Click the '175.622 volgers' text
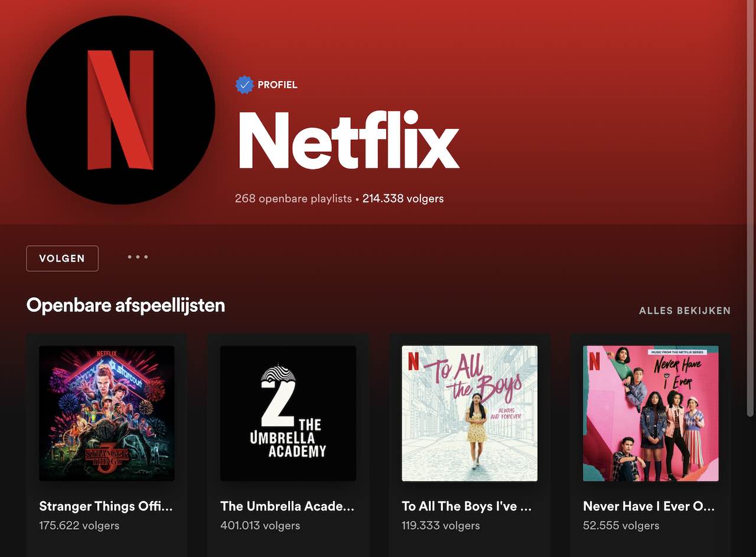756x557 pixels. [x=79, y=525]
